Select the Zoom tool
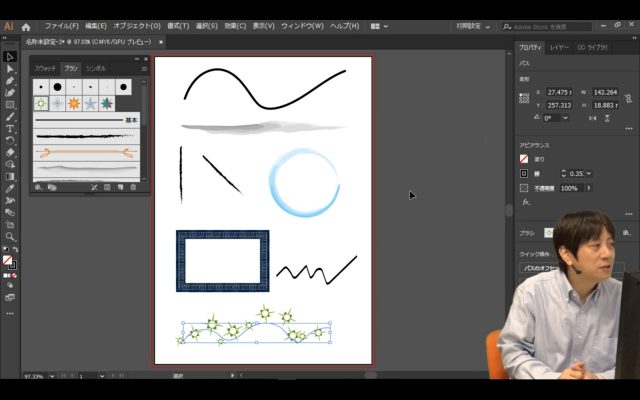This screenshot has height=400, width=640. coord(10,236)
